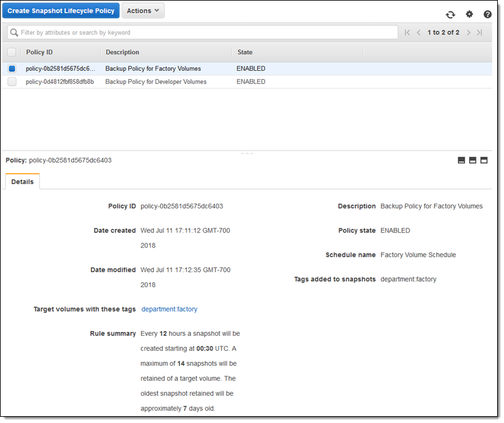504x423 pixels.
Task: Click the refresh icon
Action: 450,14
